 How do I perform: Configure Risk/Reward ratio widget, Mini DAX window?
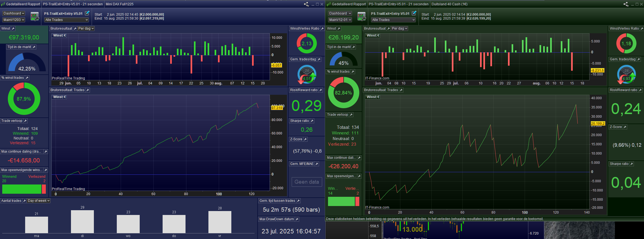click(x=321, y=90)
